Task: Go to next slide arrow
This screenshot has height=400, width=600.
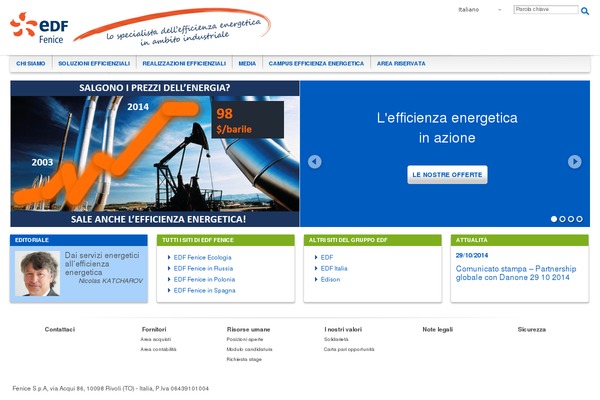Action: (574, 162)
